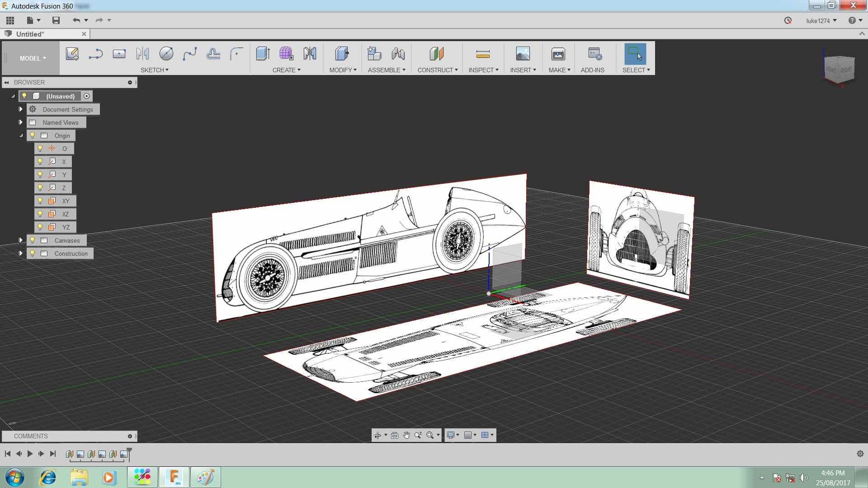The width and height of the screenshot is (868, 488).
Task: Toggle visibility of the YZ plane
Action: (x=40, y=227)
